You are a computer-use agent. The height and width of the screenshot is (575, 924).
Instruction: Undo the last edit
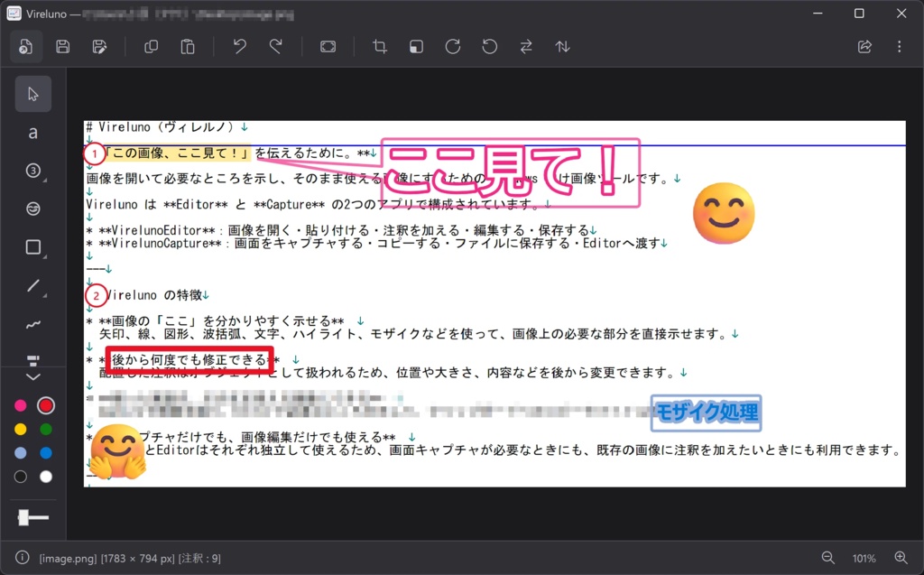(x=239, y=47)
